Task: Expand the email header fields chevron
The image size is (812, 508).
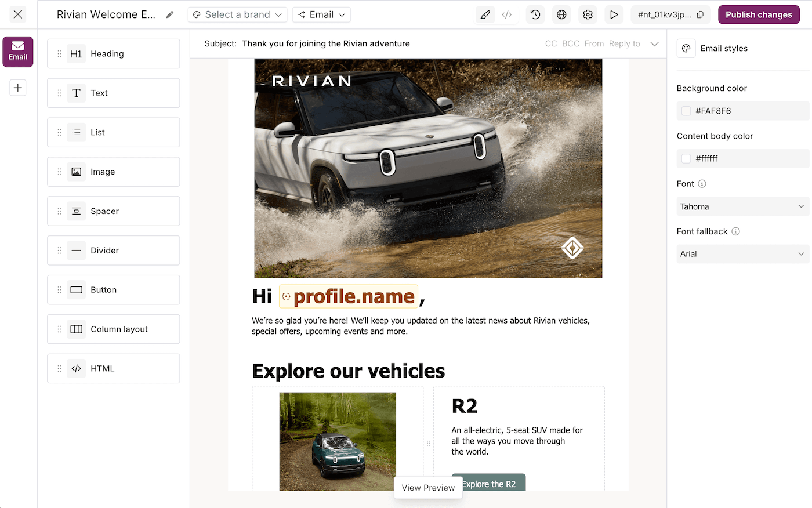Action: coord(654,43)
